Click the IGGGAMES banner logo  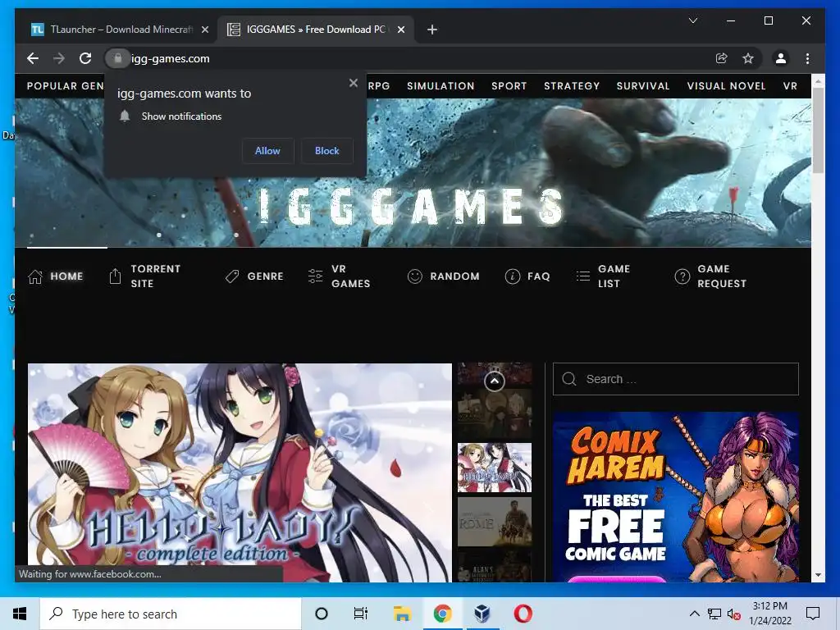[x=412, y=206]
